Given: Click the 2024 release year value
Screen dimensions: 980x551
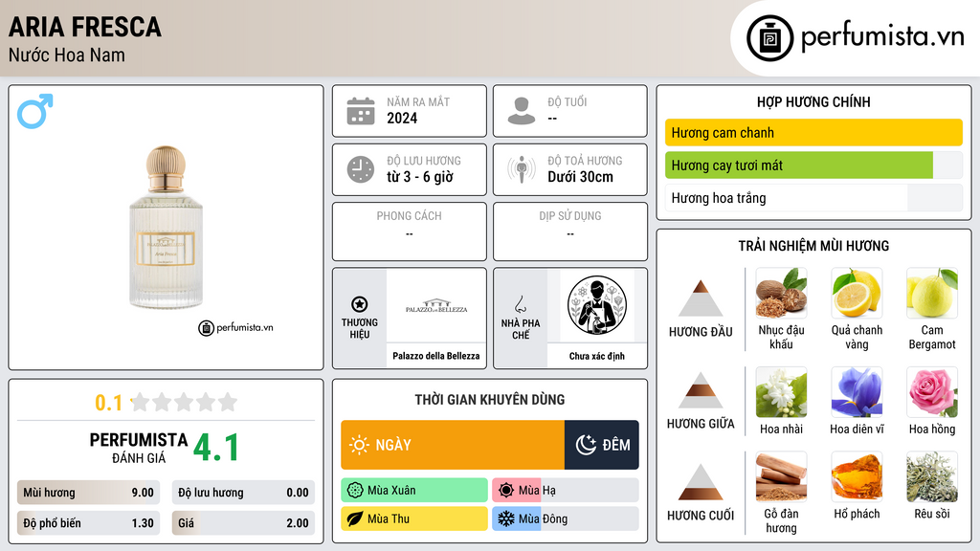Looking at the screenshot, I should click(402, 118).
